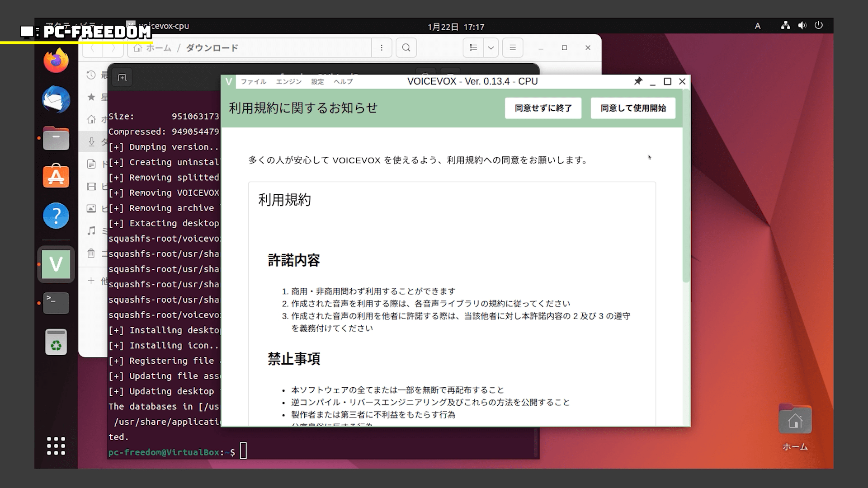The image size is (868, 488).
Task: Click 同意せずに終了 button
Action: 543,108
